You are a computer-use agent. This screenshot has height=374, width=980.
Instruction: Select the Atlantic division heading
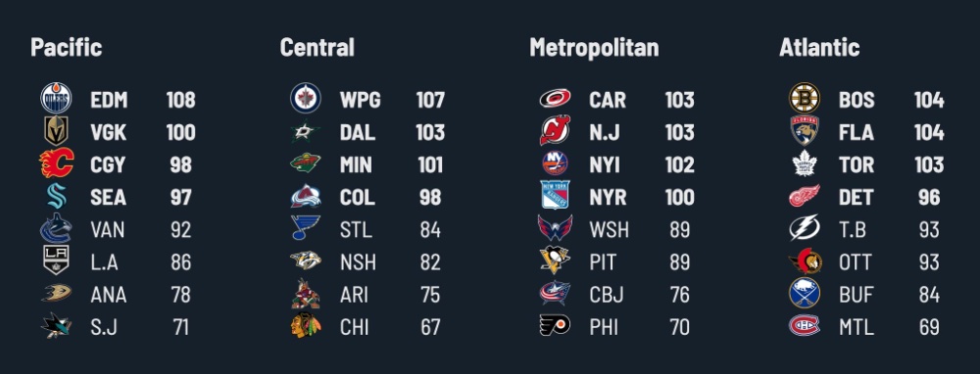819,47
